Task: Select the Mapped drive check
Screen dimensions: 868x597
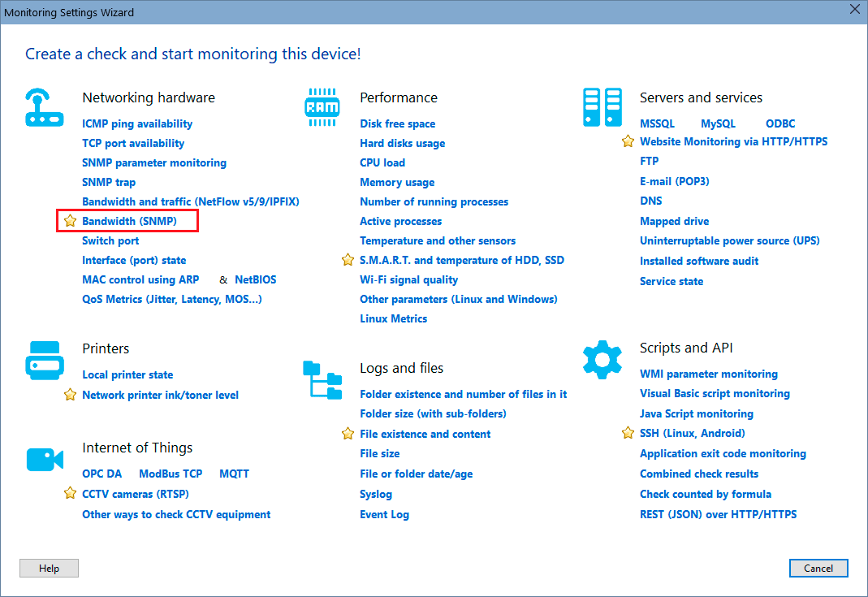Action: point(674,221)
